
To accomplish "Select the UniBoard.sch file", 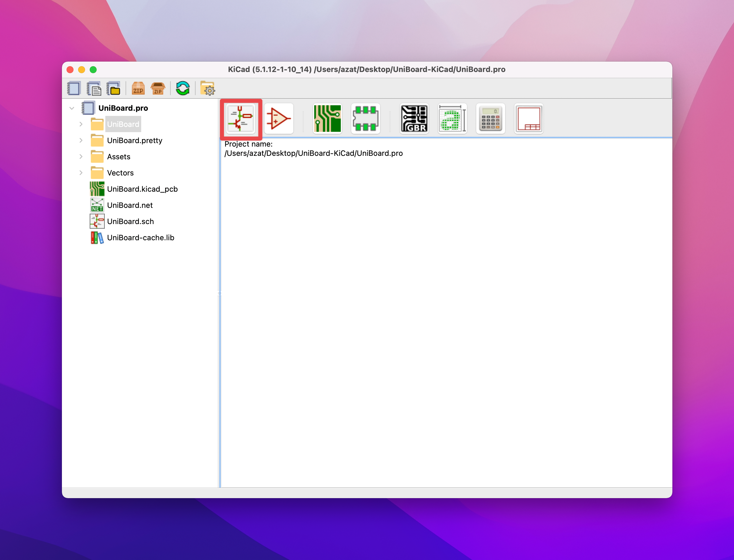I will point(130,221).
